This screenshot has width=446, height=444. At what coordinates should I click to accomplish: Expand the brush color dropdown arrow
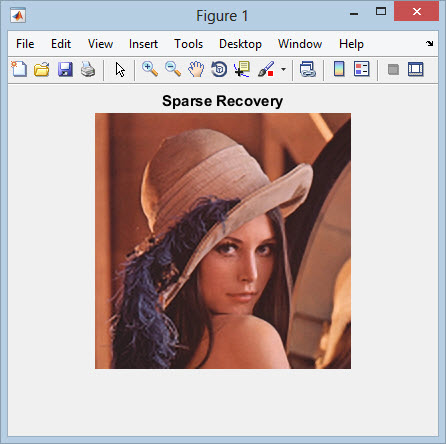pos(283,70)
